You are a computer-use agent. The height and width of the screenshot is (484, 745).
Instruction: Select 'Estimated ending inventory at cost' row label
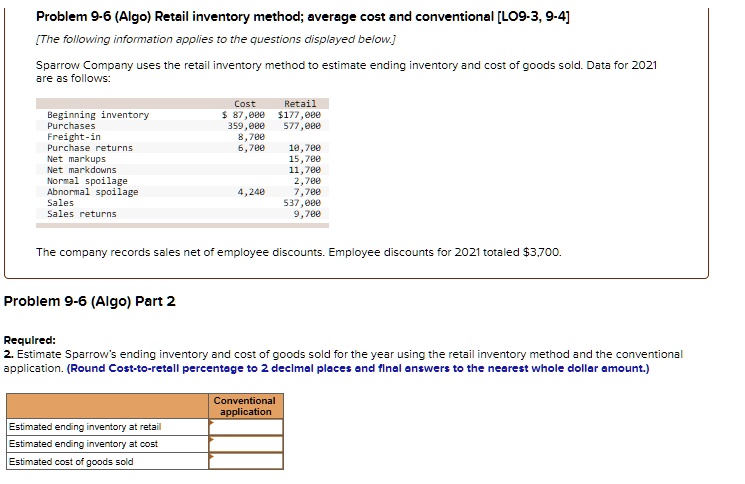(83, 444)
